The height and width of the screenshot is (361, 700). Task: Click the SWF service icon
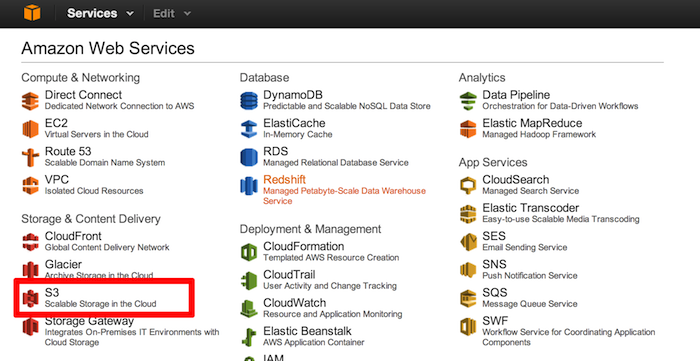tap(468, 327)
